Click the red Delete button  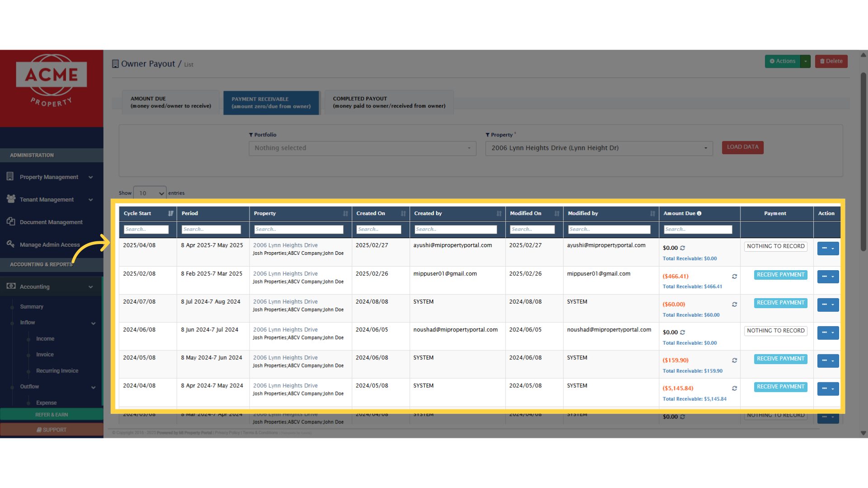click(831, 61)
